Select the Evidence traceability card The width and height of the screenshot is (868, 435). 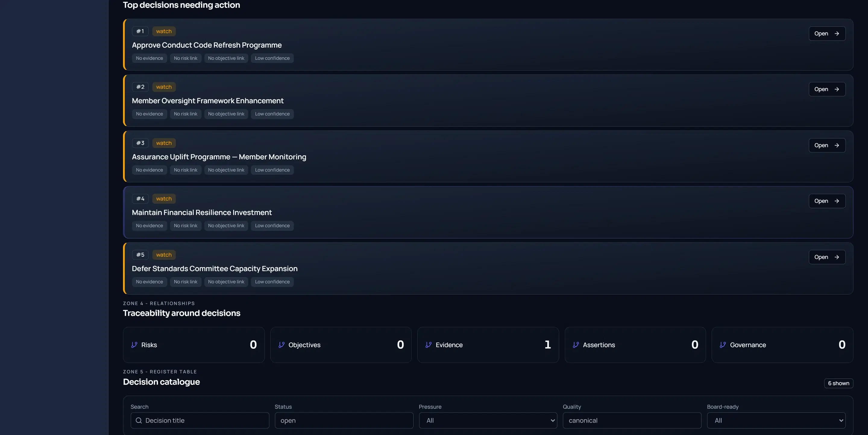488,345
